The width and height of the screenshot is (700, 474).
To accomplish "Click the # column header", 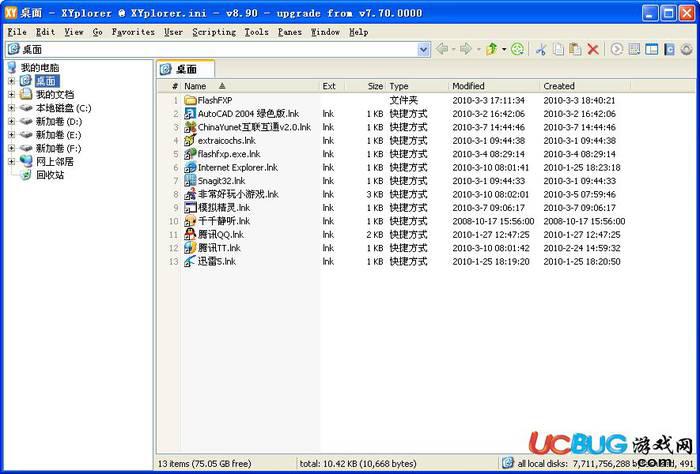I will coord(175,86).
